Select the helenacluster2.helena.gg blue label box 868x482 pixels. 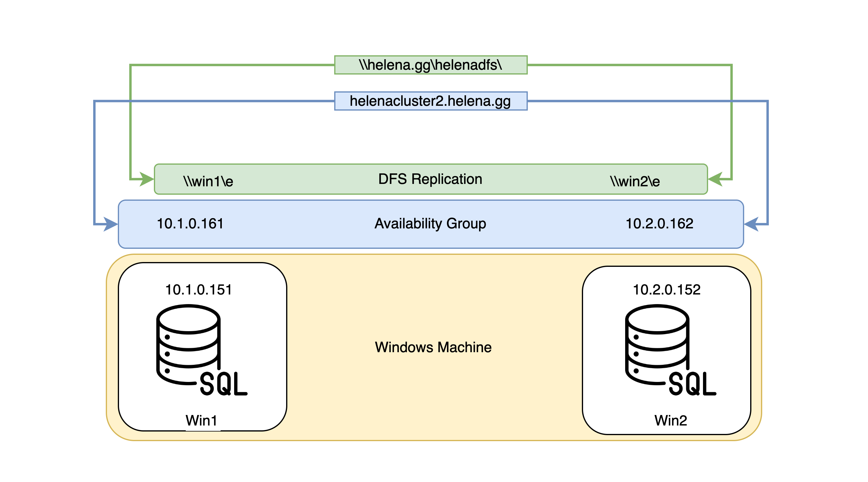pos(431,101)
